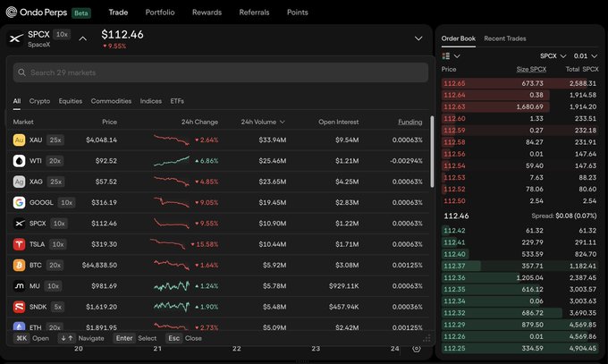
Task: Click the WTI oil drop icon
Action: coord(19,161)
